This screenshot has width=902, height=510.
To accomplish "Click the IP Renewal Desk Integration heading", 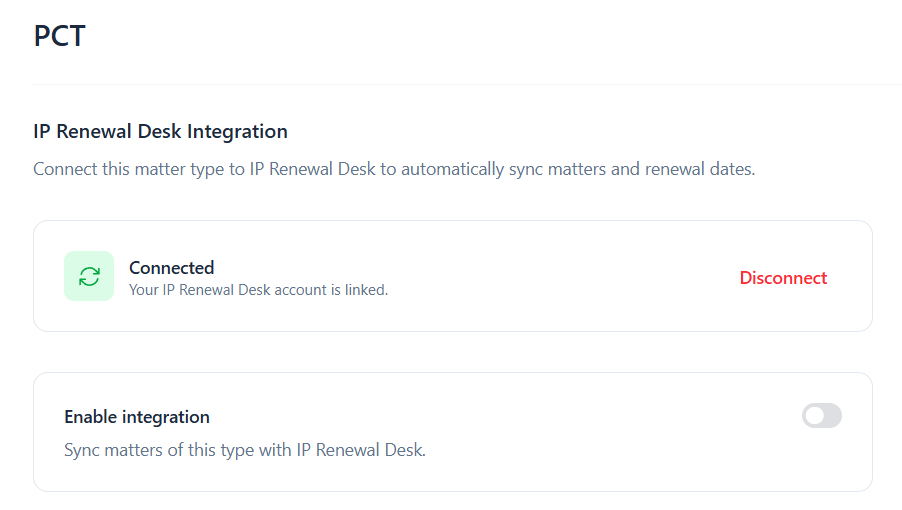I will [160, 132].
